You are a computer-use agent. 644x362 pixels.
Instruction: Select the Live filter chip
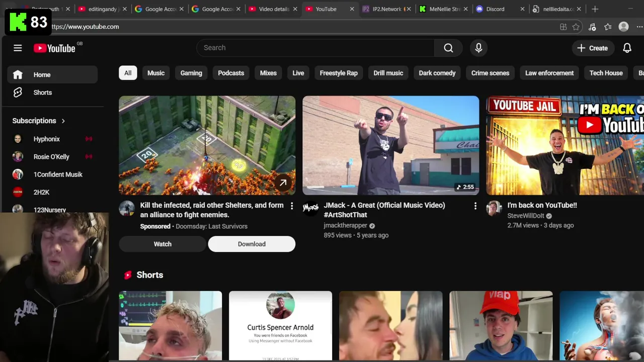pyautogui.click(x=298, y=73)
